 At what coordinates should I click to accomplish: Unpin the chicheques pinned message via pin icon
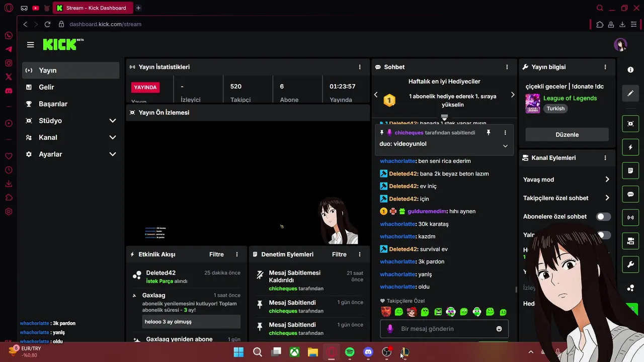click(488, 133)
